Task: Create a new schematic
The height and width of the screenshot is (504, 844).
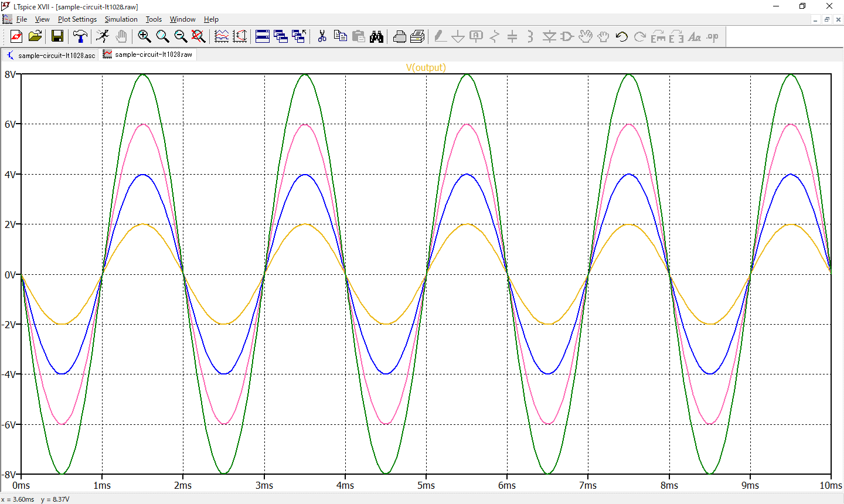Action: click(x=16, y=36)
